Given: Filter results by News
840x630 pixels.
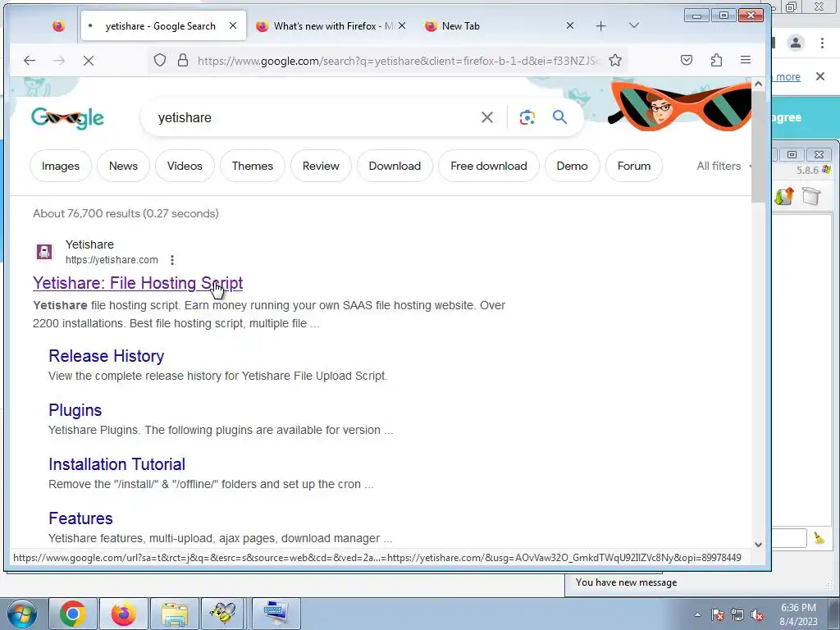Looking at the screenshot, I should 123,166.
